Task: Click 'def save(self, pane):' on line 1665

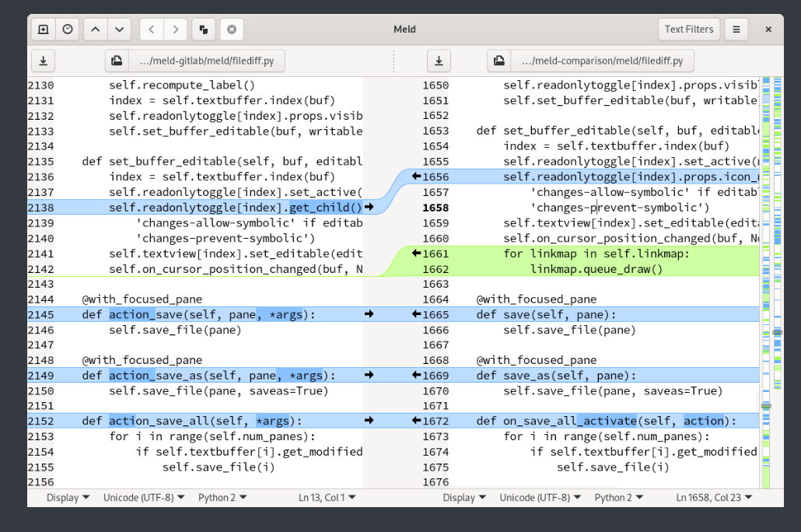Action: (546, 315)
